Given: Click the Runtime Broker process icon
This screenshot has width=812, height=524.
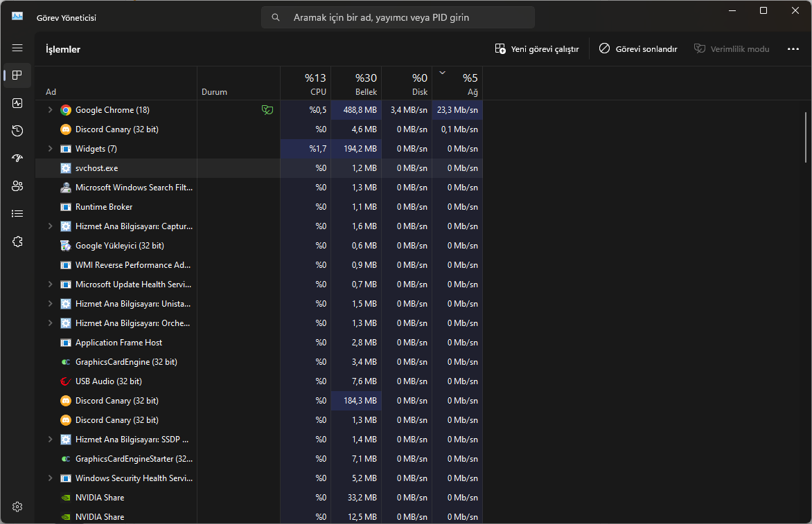Looking at the screenshot, I should pyautogui.click(x=66, y=207).
